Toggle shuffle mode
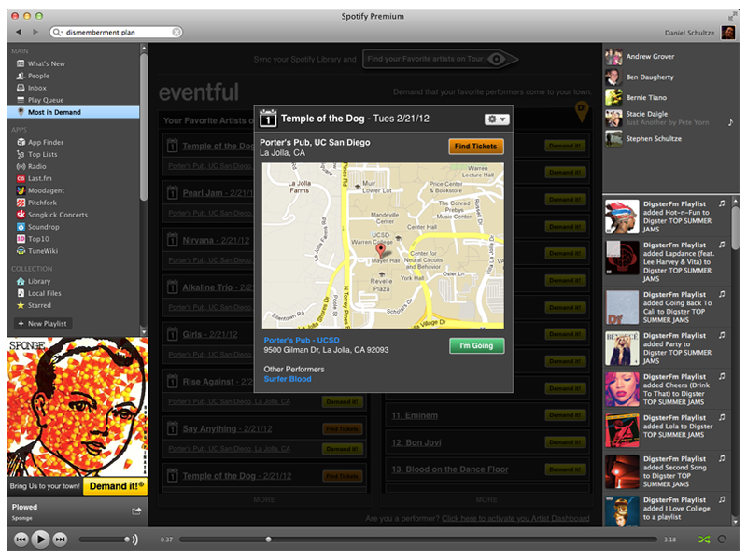747x560 pixels. coord(704,539)
